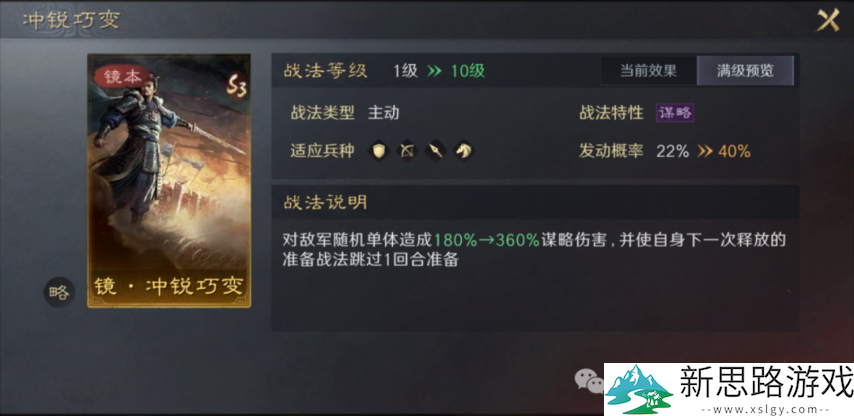
Task: Click the purple 谋略 trait tag
Action: click(x=675, y=113)
